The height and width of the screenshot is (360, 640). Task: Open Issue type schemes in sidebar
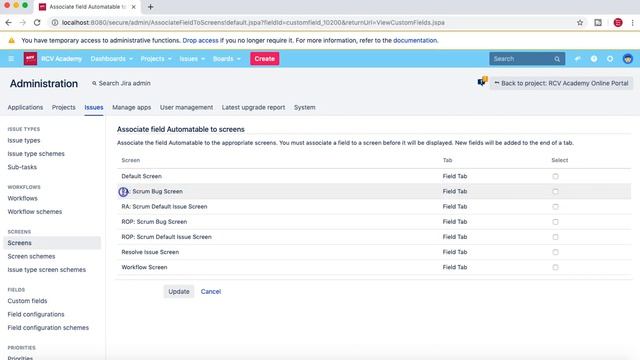pyautogui.click(x=36, y=154)
